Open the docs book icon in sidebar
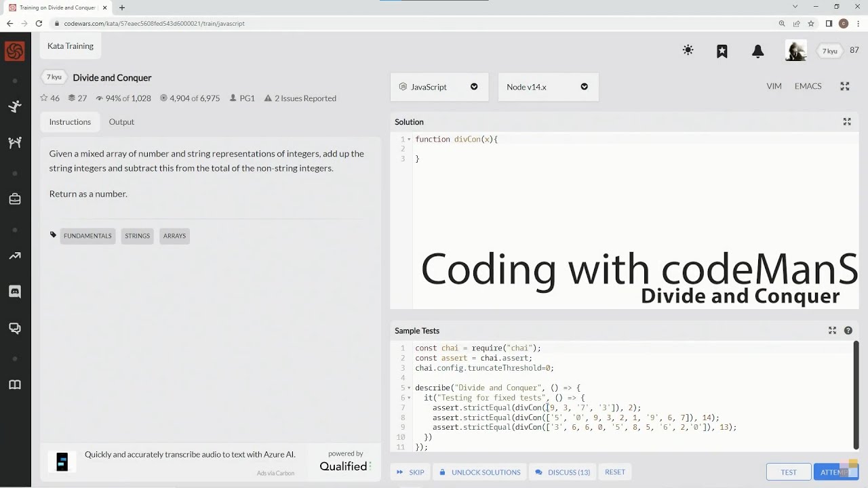This screenshot has width=868, height=488. 14,385
